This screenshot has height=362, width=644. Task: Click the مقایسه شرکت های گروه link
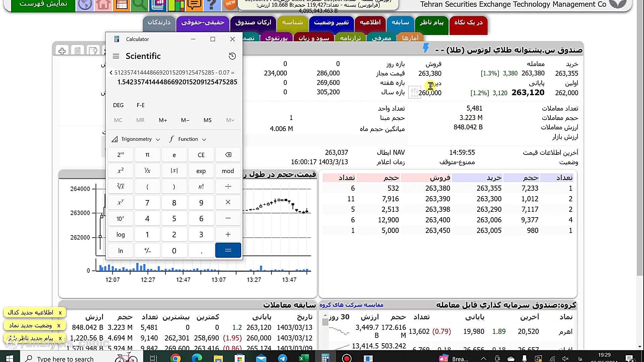(x=351, y=305)
